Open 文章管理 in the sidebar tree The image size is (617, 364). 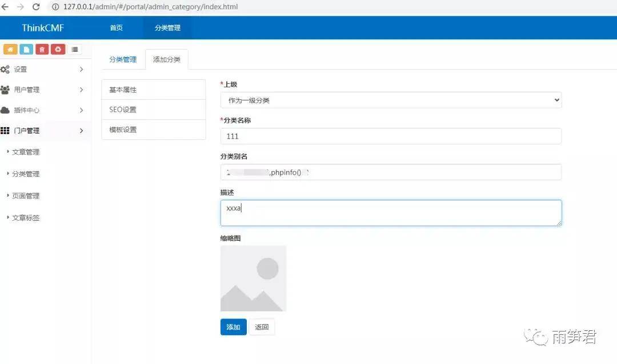click(x=26, y=152)
